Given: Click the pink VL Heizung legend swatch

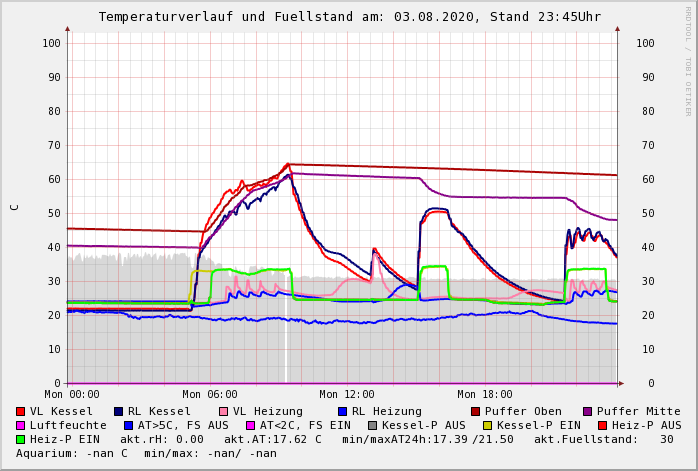Looking at the screenshot, I should [x=224, y=411].
